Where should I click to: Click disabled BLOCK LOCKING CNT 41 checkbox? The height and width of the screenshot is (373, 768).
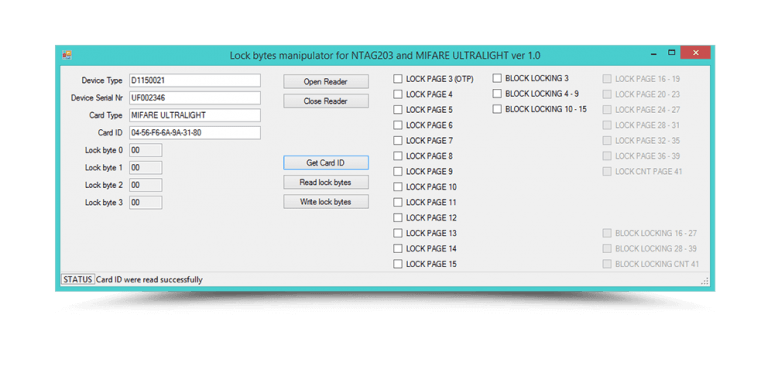pyautogui.click(x=607, y=264)
